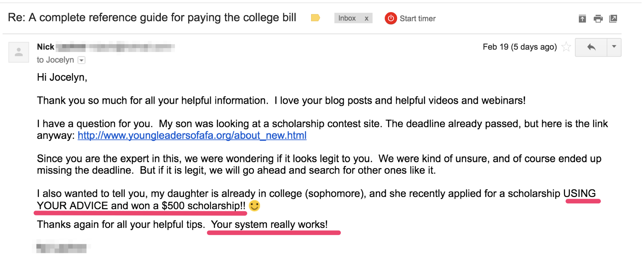Image resolution: width=644 pixels, height=256 pixels.
Task: Click the Start timer text
Action: (417, 18)
